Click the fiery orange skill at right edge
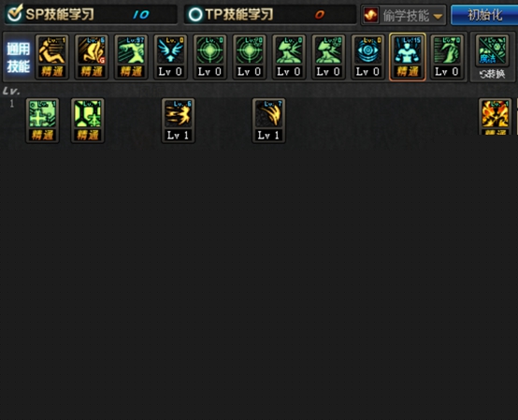Screen dimensions: 518x420 click(x=495, y=116)
